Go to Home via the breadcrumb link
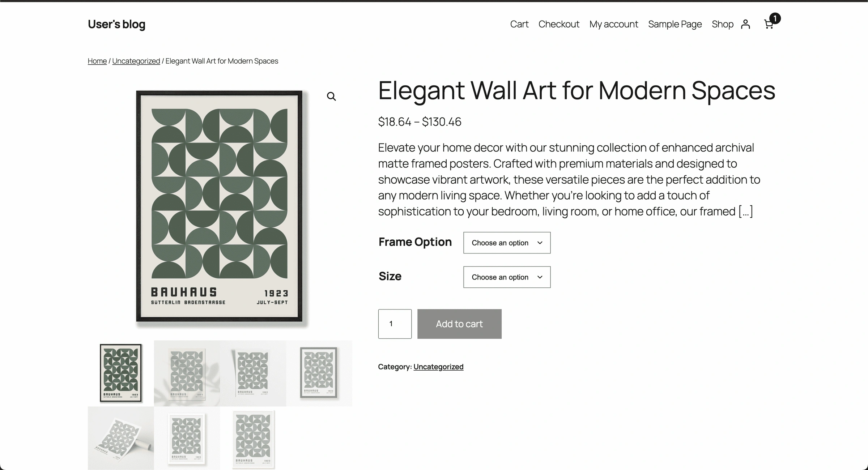The image size is (868, 470). pyautogui.click(x=97, y=61)
